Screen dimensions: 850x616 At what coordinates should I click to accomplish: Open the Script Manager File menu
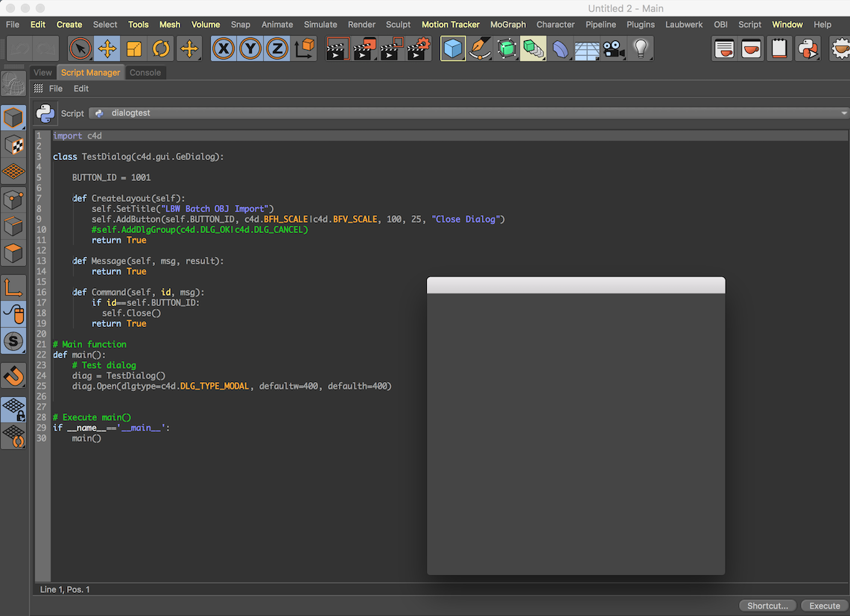point(56,89)
